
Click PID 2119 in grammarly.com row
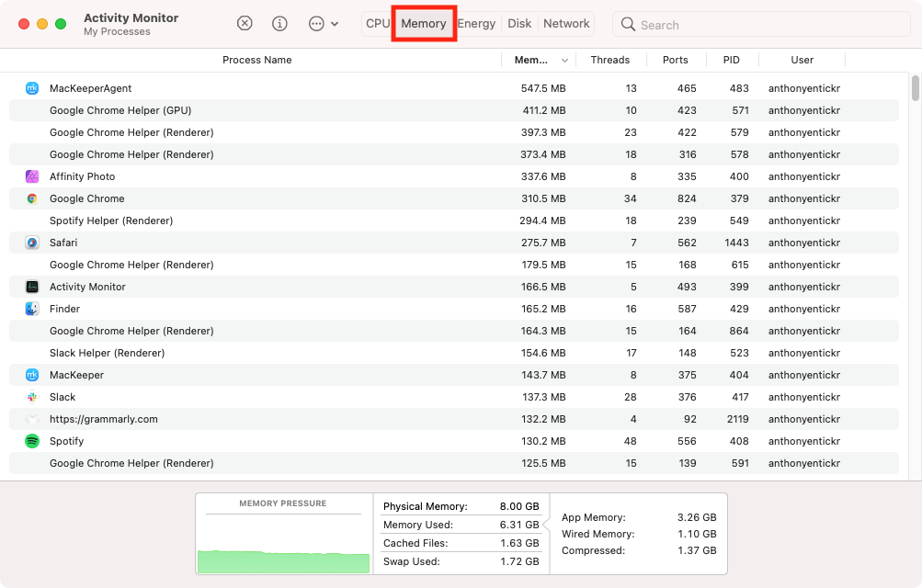coord(737,419)
